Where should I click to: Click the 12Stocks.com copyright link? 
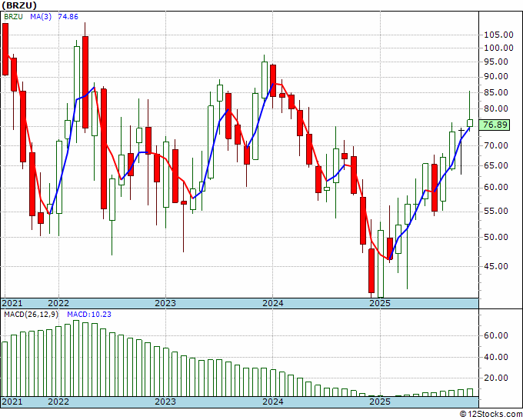click(491, 414)
